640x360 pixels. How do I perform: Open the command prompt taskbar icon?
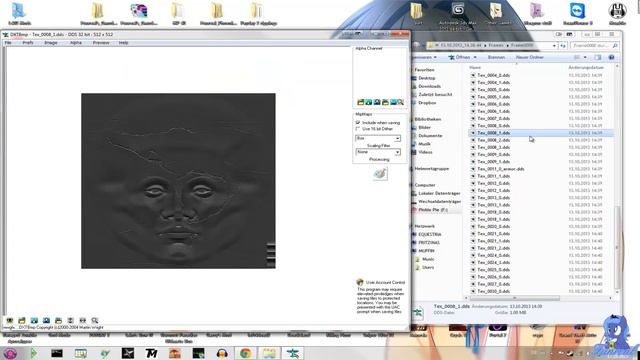click(x=57, y=353)
